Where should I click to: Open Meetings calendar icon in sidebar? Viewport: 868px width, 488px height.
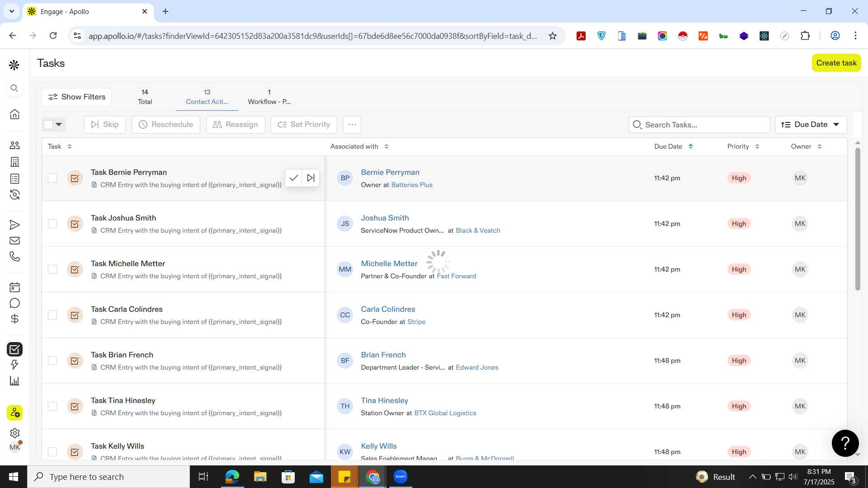click(14, 287)
